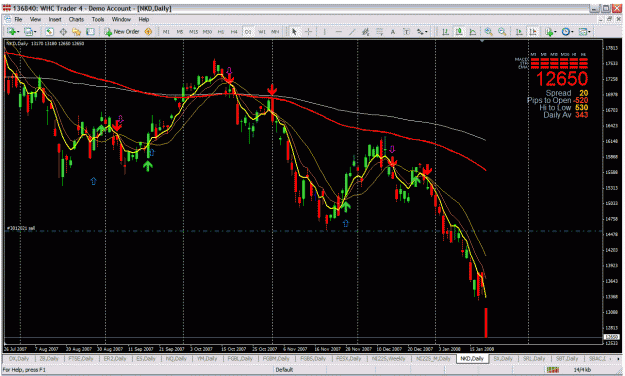Click the connection status indicator in status bar
This screenshot has width=625, height=376.
coord(553,370)
